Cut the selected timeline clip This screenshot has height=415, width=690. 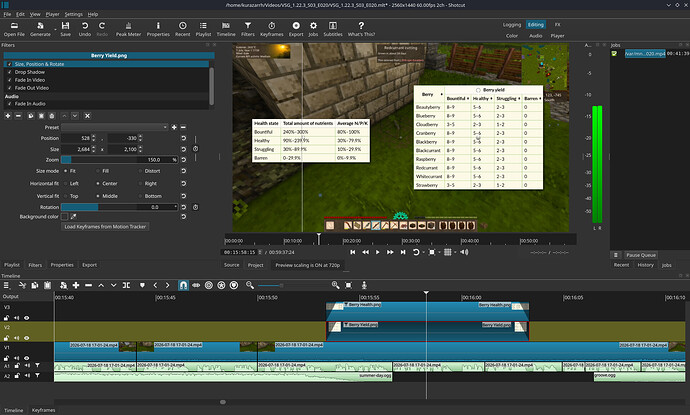[22, 285]
